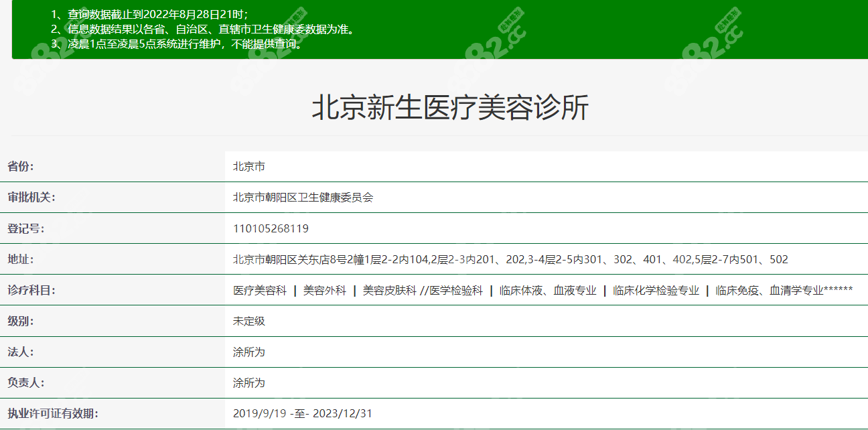Viewport: 868px width, 430px height.
Task: Select the address text starting 北京市朝阳区关东店8号
Action: click(510, 259)
